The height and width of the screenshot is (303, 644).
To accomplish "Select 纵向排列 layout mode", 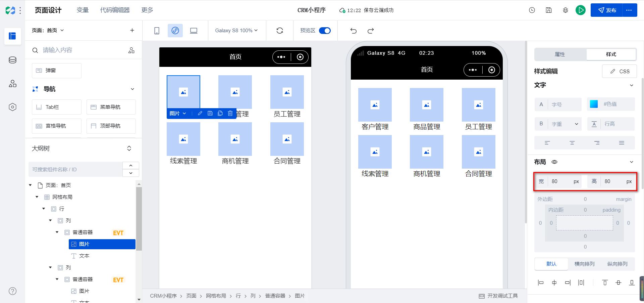I will pyautogui.click(x=617, y=264).
